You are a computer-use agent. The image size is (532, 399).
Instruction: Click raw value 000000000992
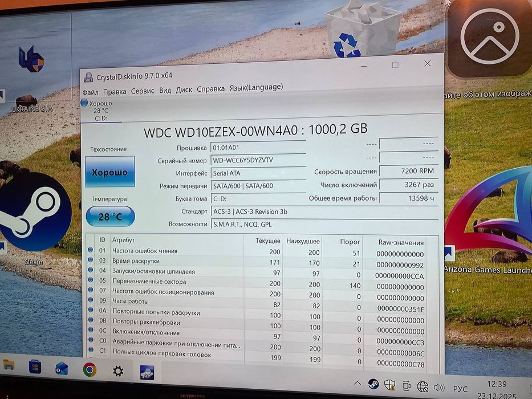(x=400, y=265)
